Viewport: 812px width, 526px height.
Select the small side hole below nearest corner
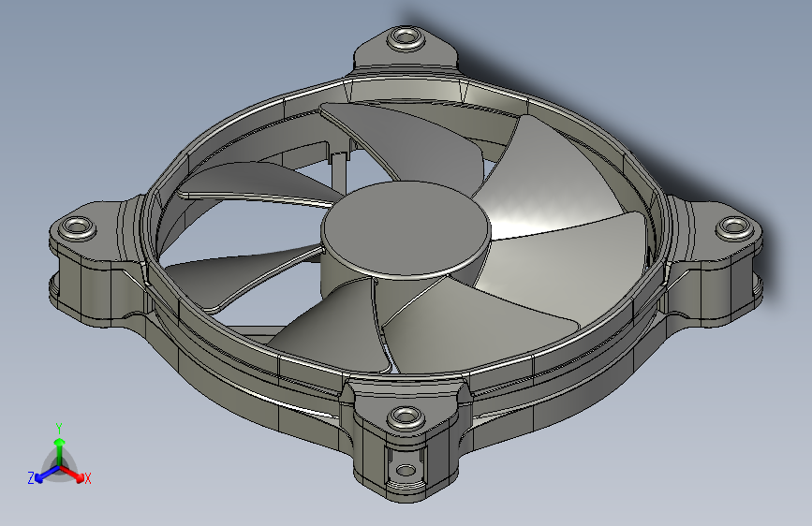tap(406, 471)
